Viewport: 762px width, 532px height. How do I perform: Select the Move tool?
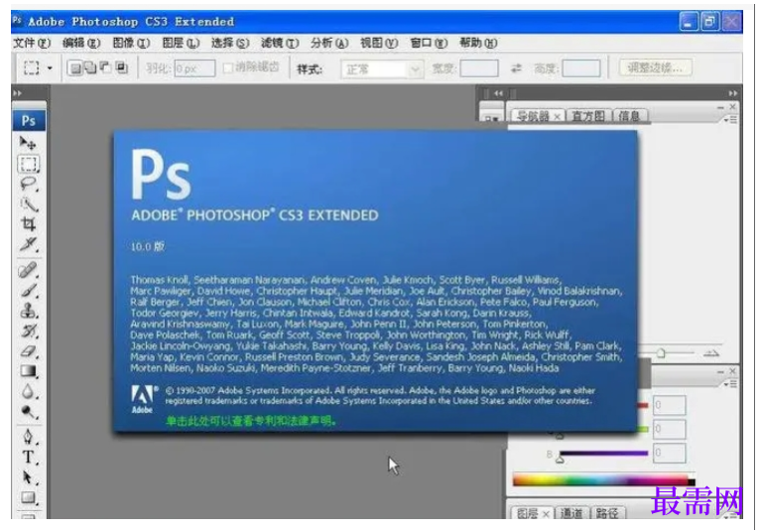(28, 143)
